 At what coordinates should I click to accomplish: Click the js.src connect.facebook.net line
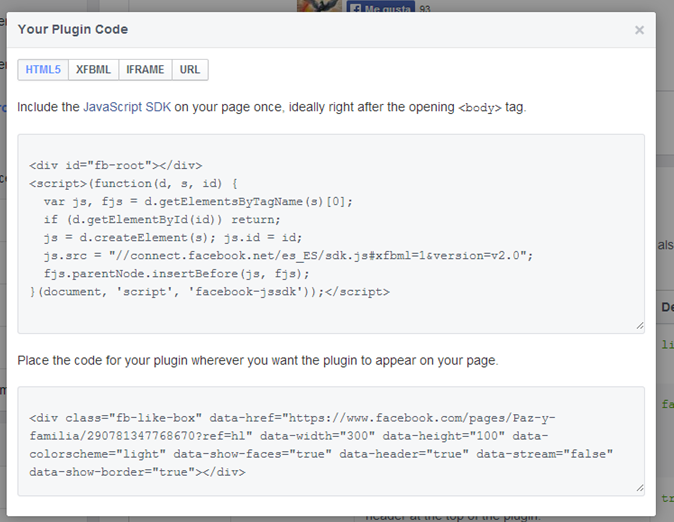coord(288,256)
